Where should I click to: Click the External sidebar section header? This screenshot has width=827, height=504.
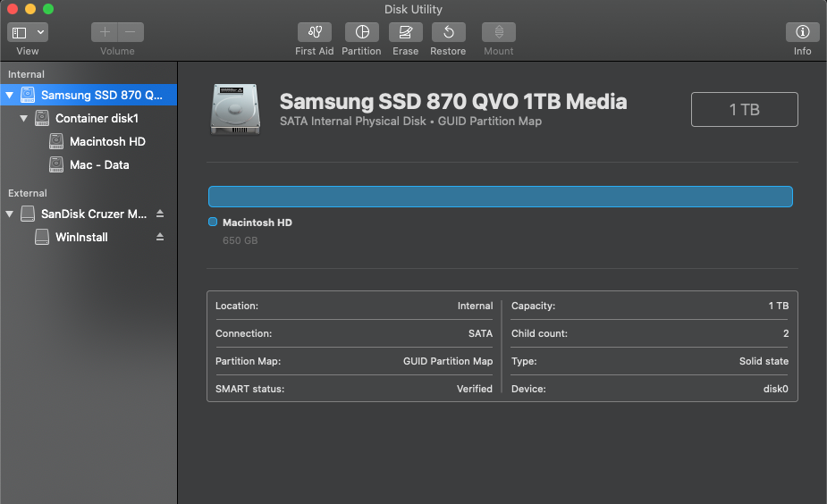point(28,193)
